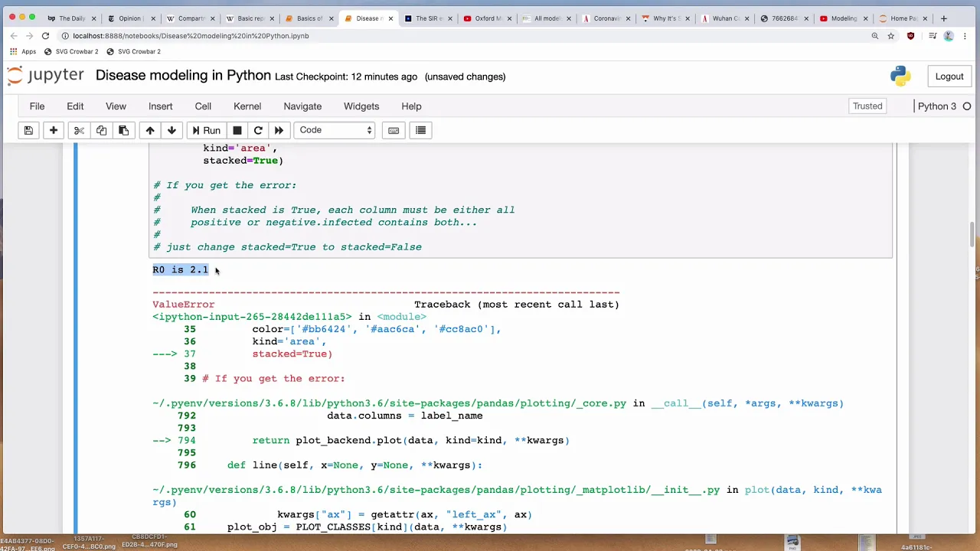Open the Help menu
The image size is (980, 551).
tap(411, 106)
